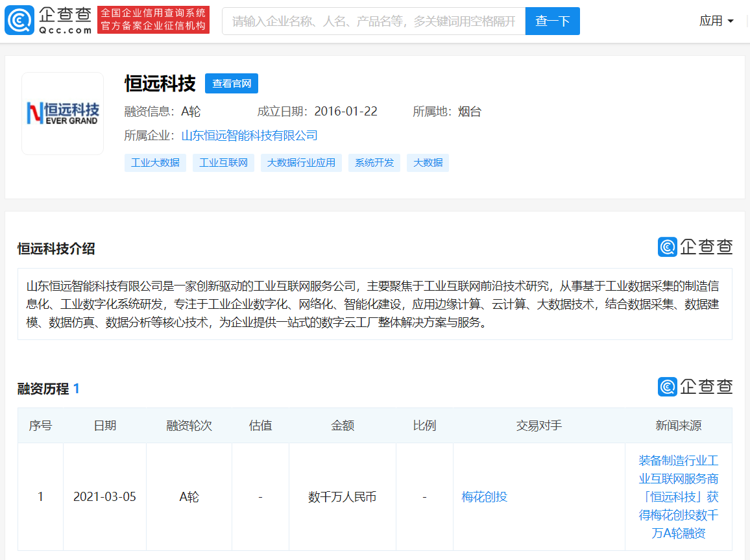Click the Qcc.com logo icon in header
Image resolution: width=750 pixels, height=560 pixels.
point(19,21)
